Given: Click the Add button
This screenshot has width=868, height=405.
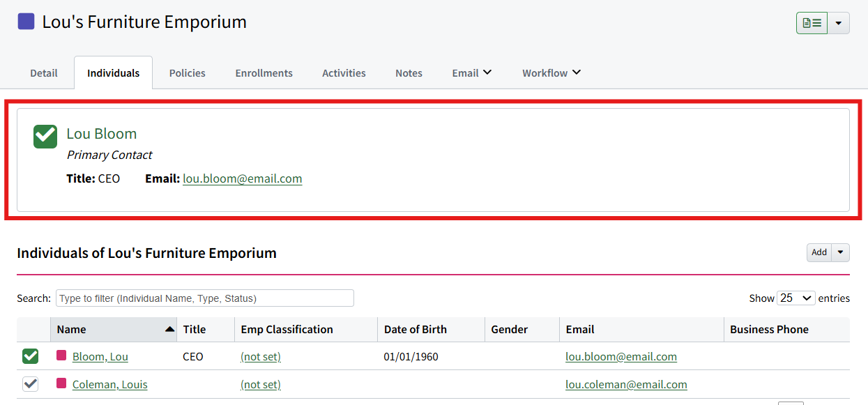Looking at the screenshot, I should (819, 252).
